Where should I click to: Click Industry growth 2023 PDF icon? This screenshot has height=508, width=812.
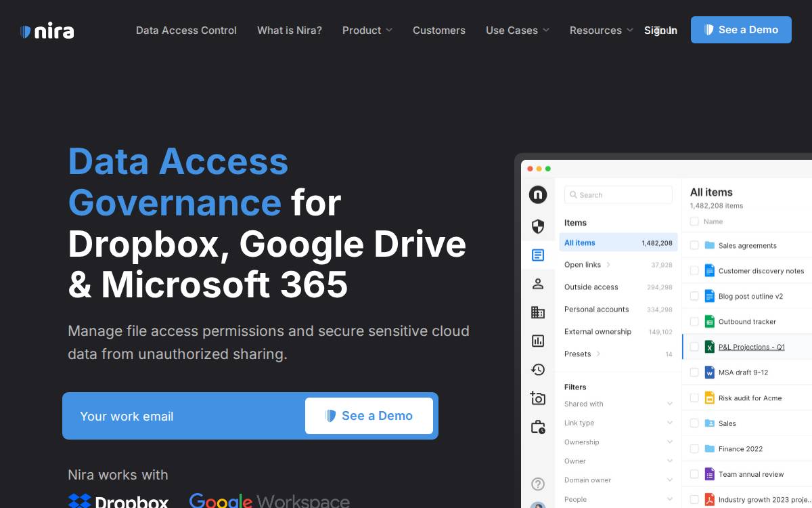click(x=710, y=499)
